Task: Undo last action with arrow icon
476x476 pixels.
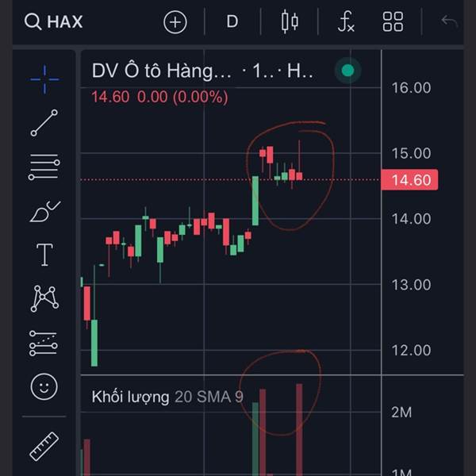Action: point(449,21)
